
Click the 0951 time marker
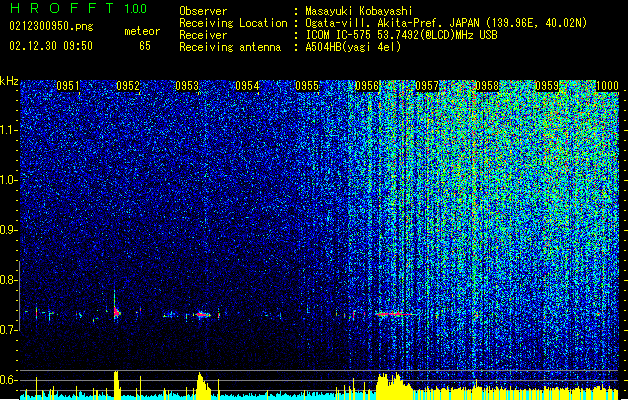tap(68, 86)
